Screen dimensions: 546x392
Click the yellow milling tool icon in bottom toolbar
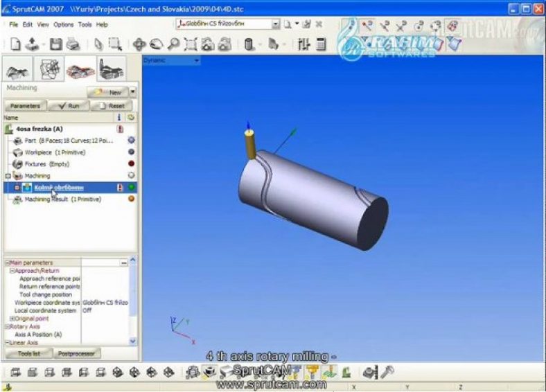[312, 372]
